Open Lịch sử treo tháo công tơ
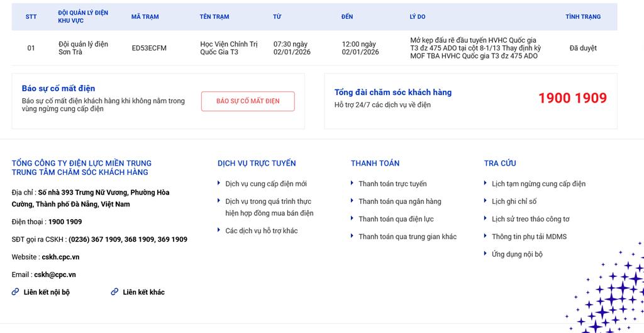The image size is (644, 333). tap(530, 219)
